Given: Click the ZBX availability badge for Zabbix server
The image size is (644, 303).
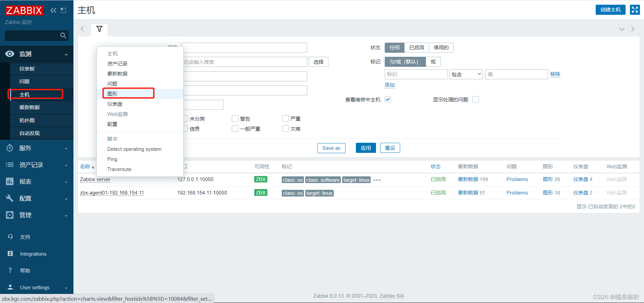Looking at the screenshot, I should tap(261, 179).
